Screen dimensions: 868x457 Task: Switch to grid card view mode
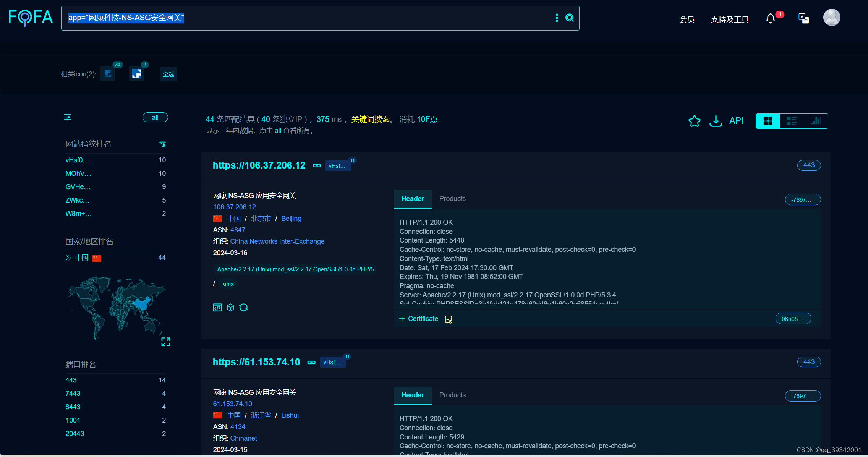pos(768,121)
